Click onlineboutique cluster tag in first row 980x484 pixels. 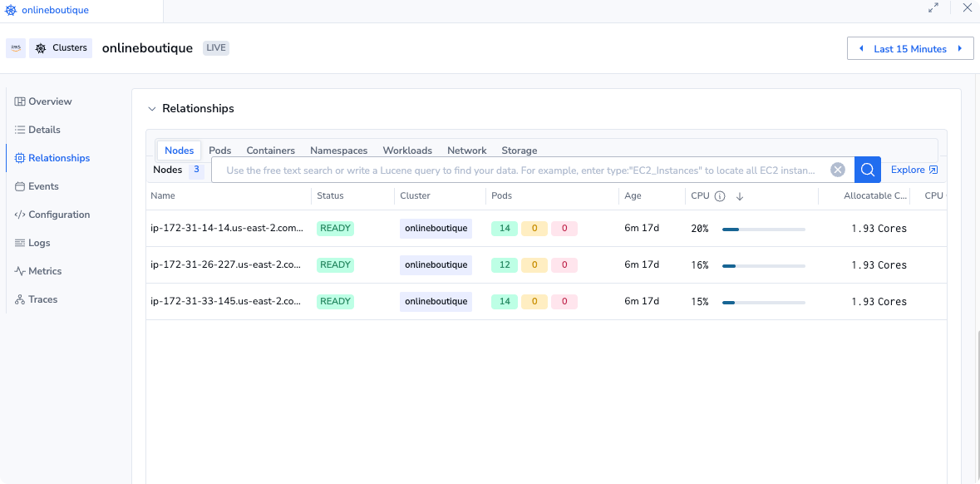[x=436, y=228]
